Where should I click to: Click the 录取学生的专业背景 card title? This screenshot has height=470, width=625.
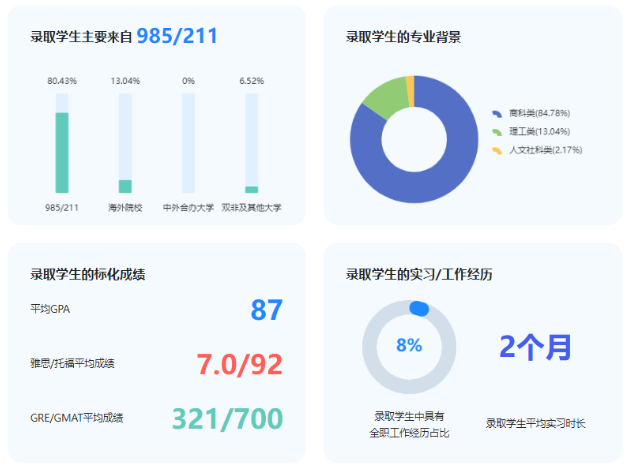coord(403,37)
